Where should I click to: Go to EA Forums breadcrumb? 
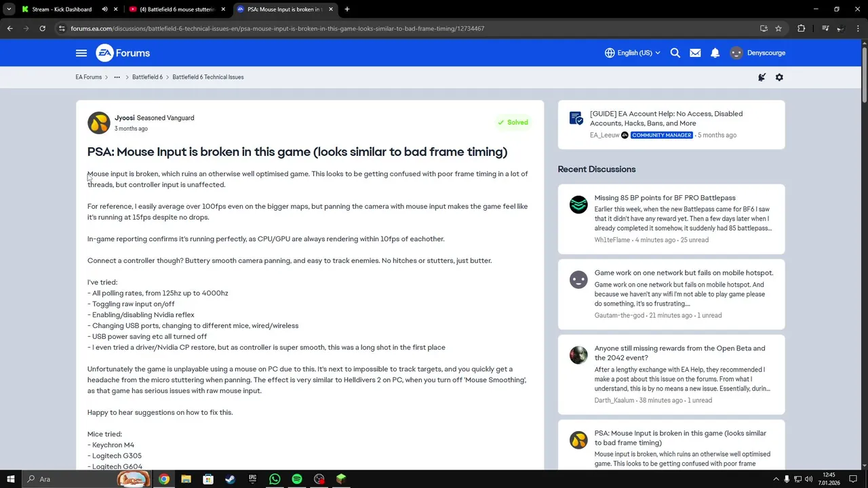click(89, 77)
